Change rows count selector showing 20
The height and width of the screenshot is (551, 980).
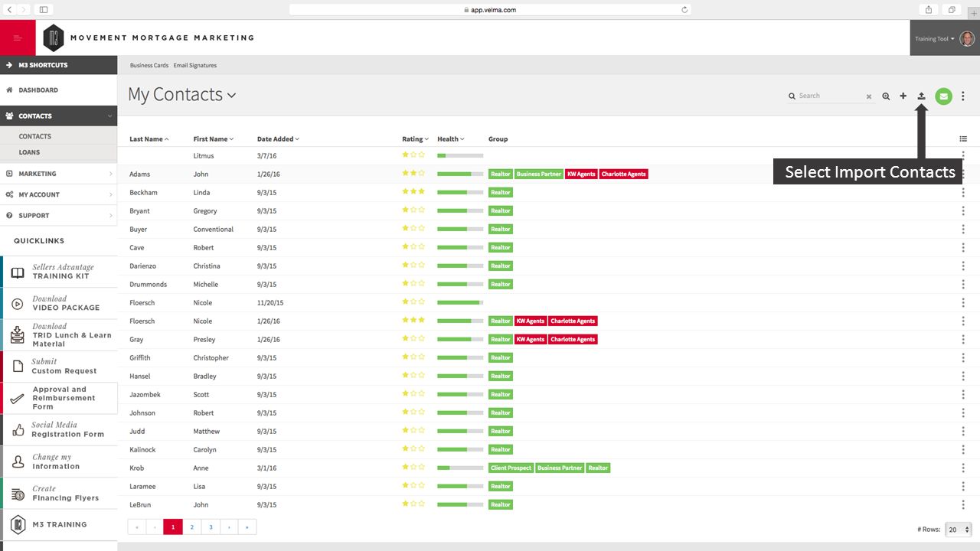point(959,530)
